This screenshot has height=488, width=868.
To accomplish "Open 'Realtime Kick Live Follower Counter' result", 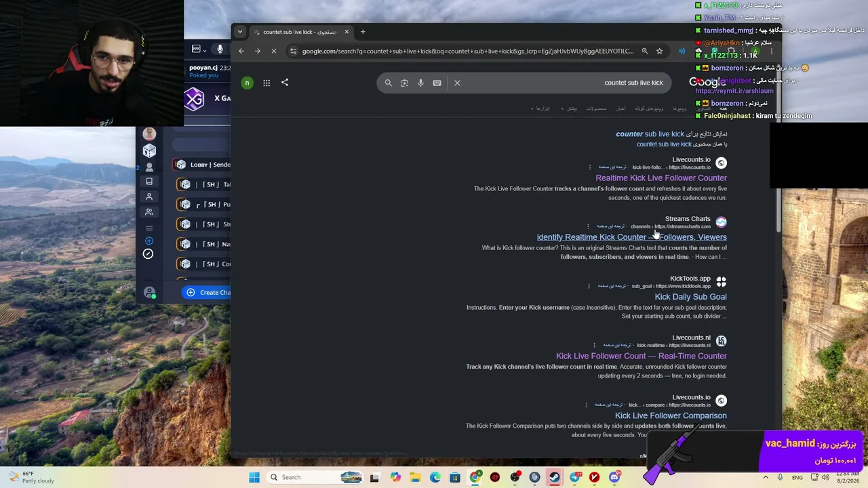I will point(661,178).
